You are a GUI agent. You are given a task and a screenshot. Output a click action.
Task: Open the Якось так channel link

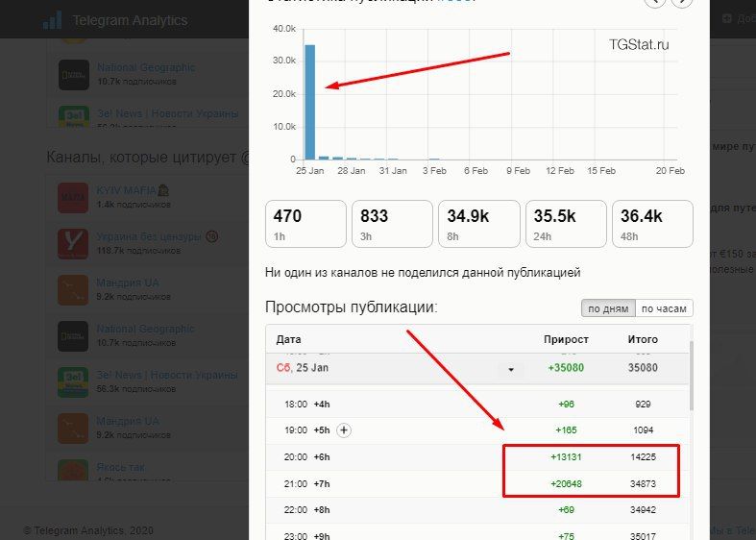[x=120, y=467]
